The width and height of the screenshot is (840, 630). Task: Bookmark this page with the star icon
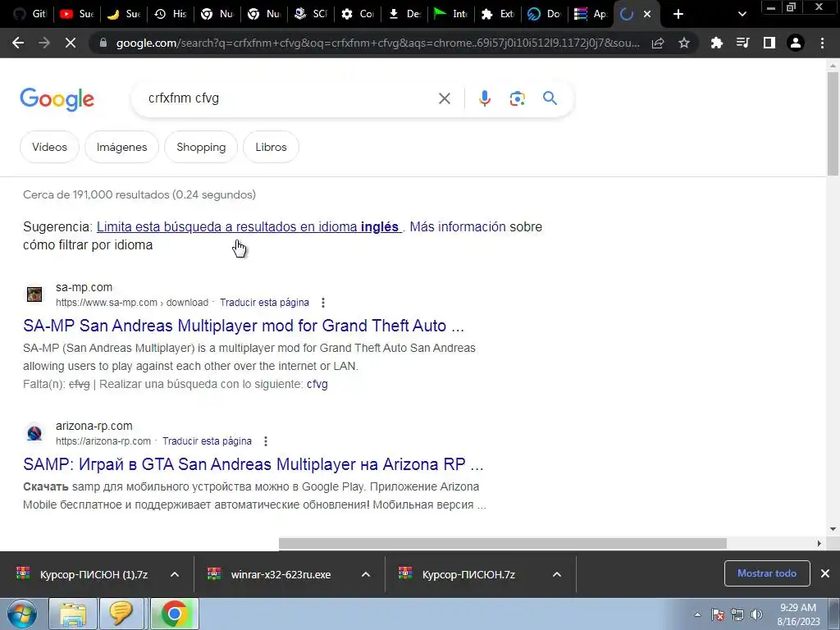click(684, 43)
